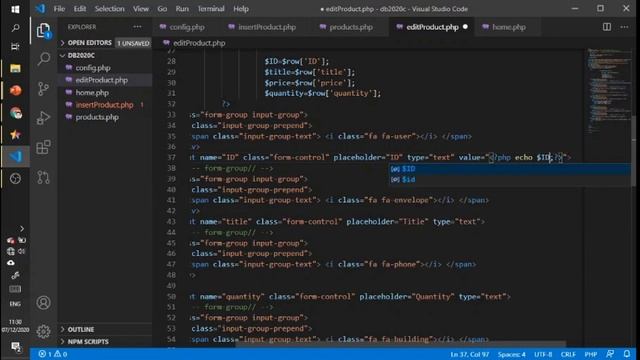Open the pull requests icon in activity bar
The width and height of the screenshot is (640, 360).
coord(43,177)
